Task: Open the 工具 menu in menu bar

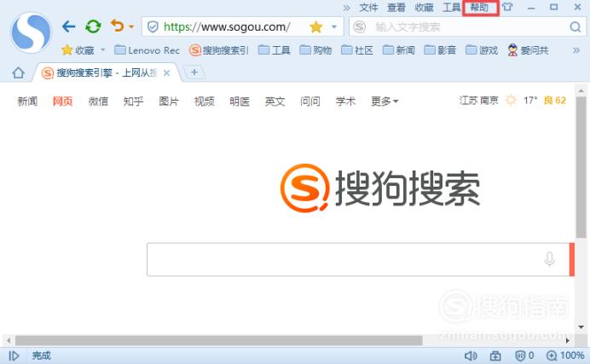Action: 452,8
